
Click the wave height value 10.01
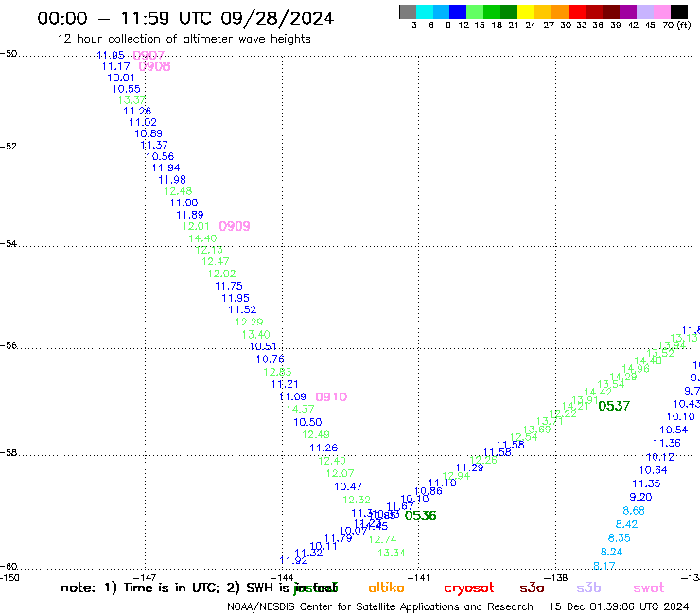click(121, 78)
